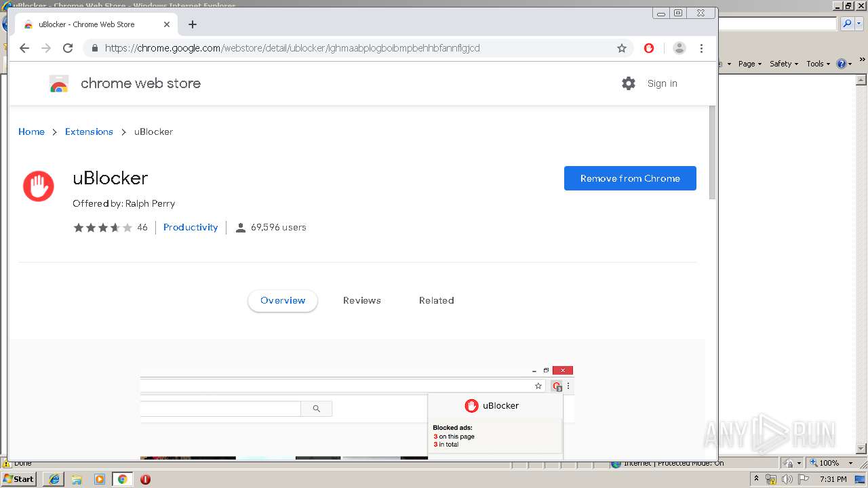The image size is (868, 488).
Task: Click the Action Center flag tray icon
Action: pyautogui.click(x=804, y=479)
